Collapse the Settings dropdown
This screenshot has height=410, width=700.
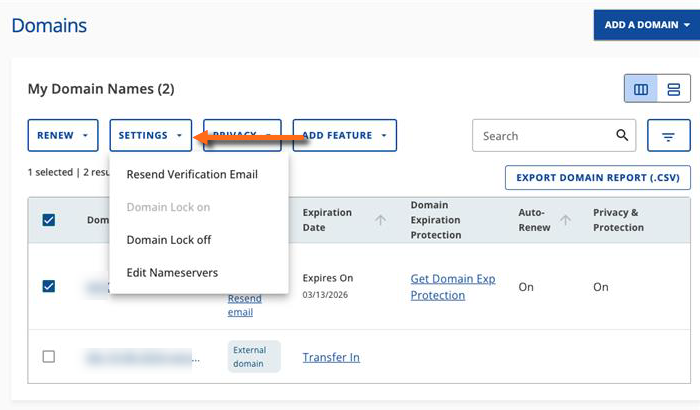click(x=149, y=135)
